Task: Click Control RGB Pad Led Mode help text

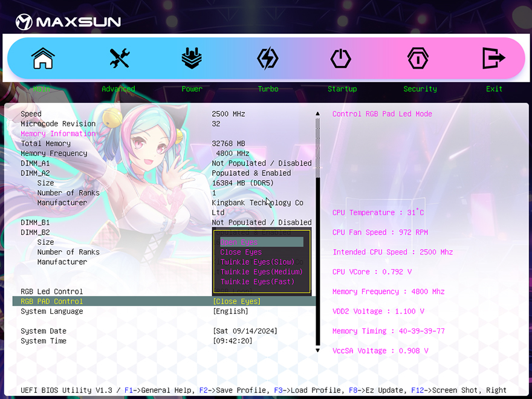Action: tap(382, 114)
